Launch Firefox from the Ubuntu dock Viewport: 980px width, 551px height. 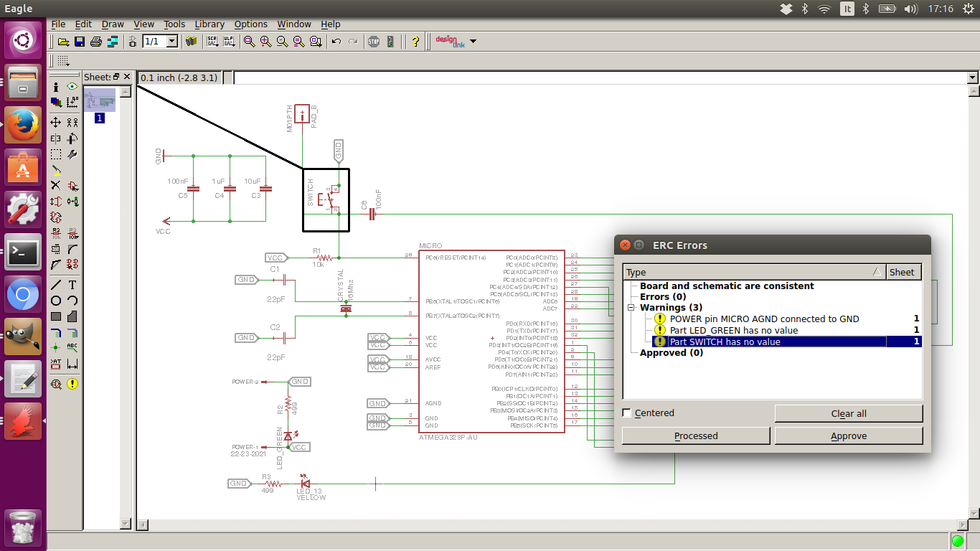(23, 125)
